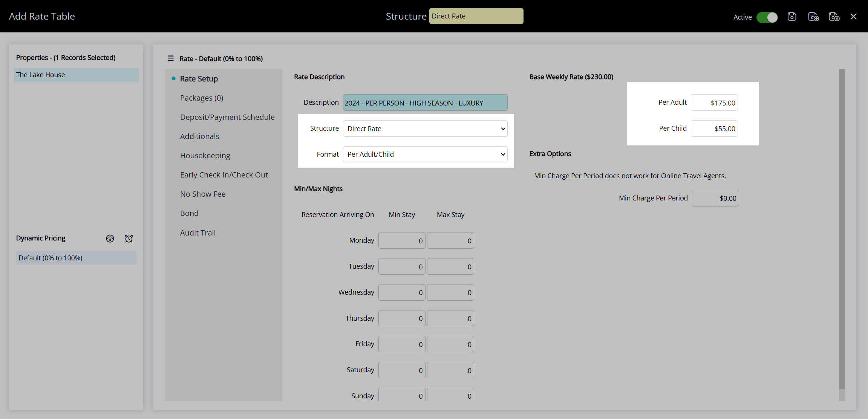Click the Min/Max Nights heading
Screen dimensions: 868x419
tap(318, 189)
